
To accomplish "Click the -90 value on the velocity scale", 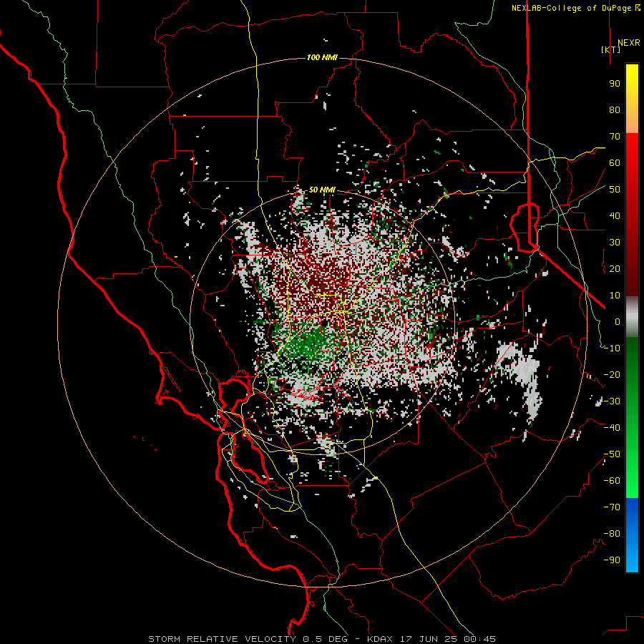I will (612, 560).
